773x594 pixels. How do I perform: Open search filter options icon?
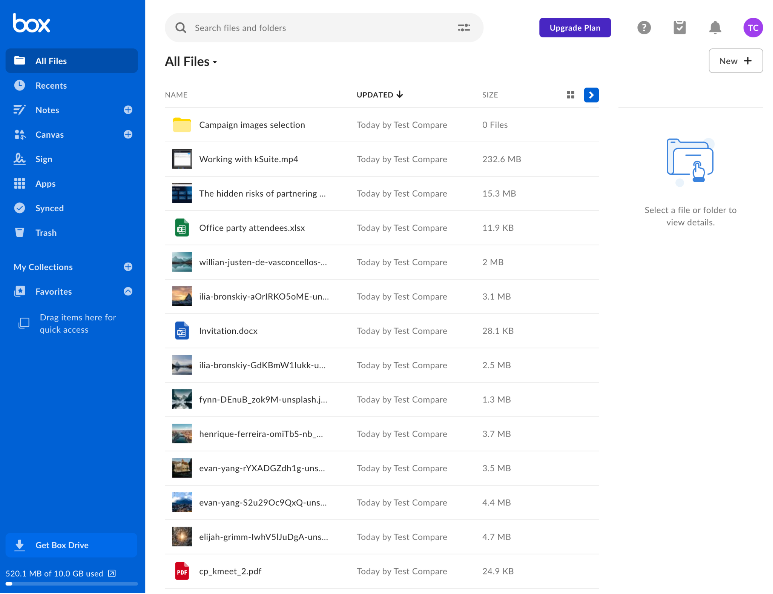[464, 28]
